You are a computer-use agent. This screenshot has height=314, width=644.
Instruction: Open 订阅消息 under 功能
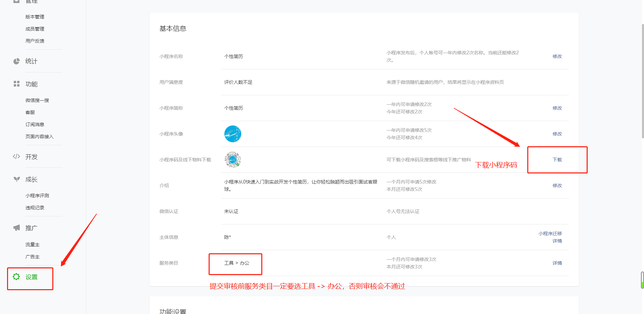pyautogui.click(x=35, y=124)
